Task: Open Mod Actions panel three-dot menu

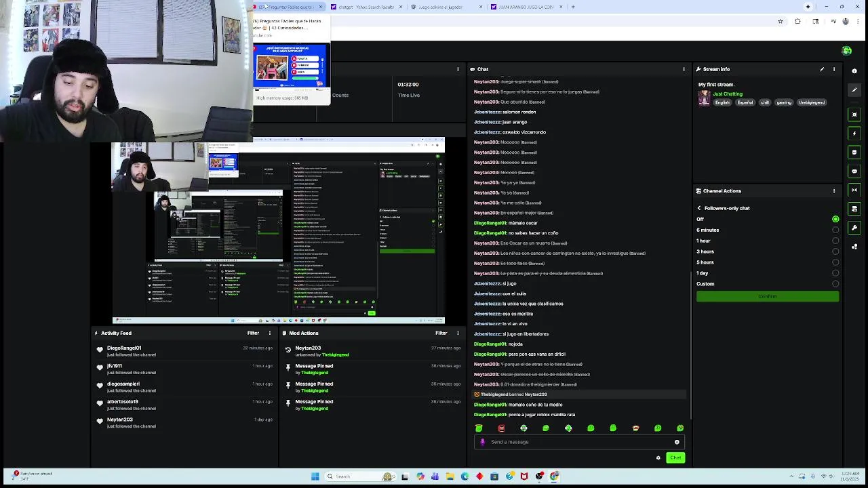Action: (458, 333)
